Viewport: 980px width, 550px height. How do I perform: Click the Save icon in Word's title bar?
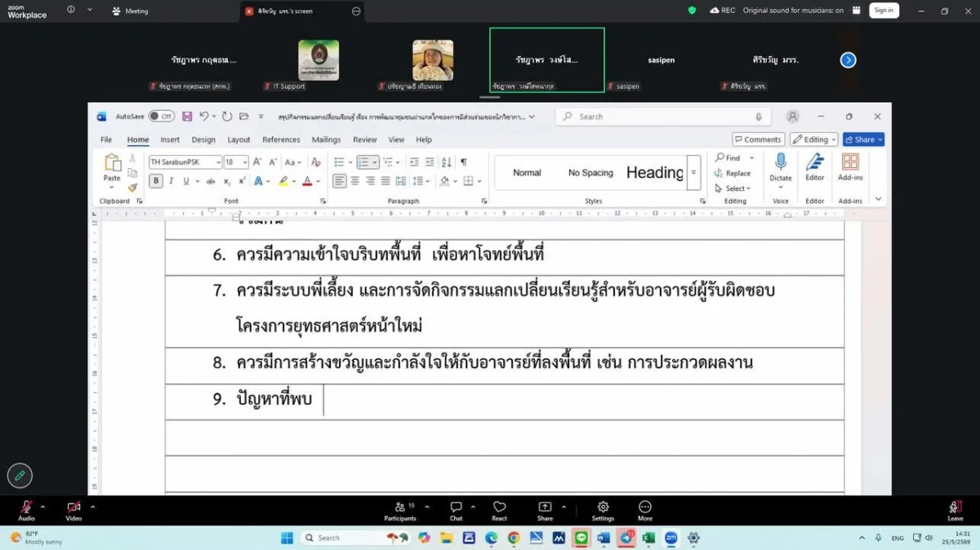click(x=187, y=117)
